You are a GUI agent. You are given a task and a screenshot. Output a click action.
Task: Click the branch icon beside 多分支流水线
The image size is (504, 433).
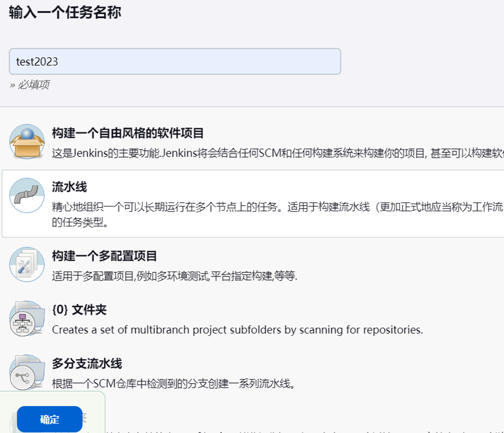coord(24,370)
